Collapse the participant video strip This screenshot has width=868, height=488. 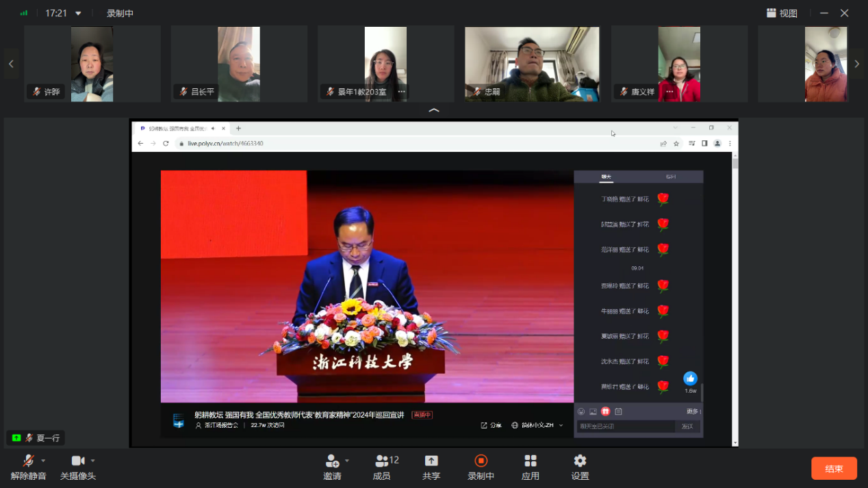[434, 110]
